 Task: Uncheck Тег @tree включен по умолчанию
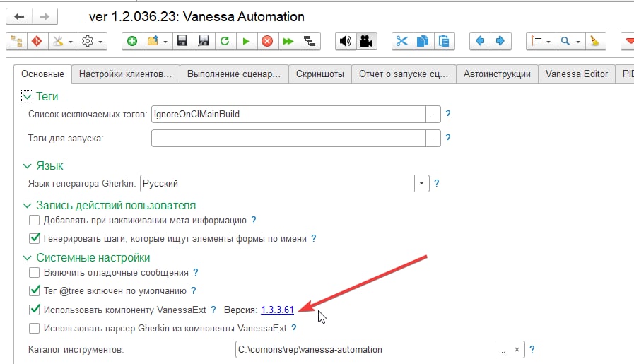[35, 290]
